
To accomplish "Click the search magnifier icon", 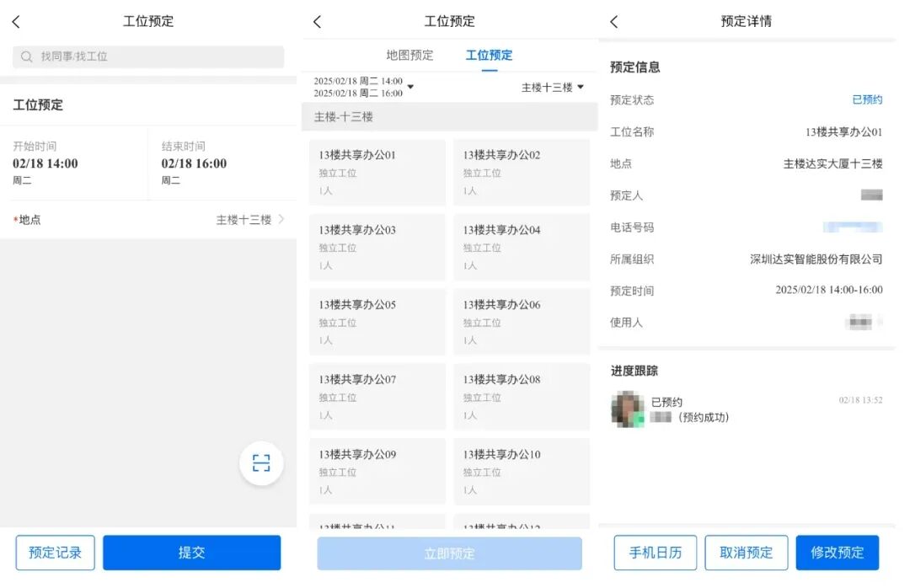I will pos(27,56).
